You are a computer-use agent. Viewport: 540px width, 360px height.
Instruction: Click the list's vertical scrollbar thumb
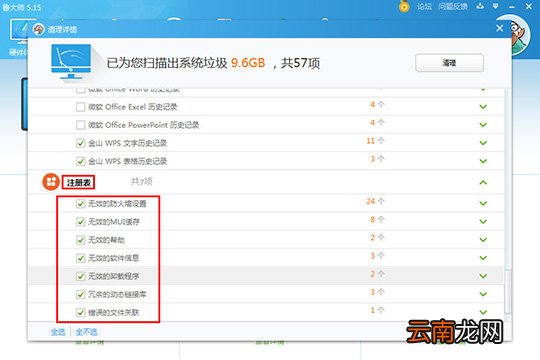tap(507, 291)
